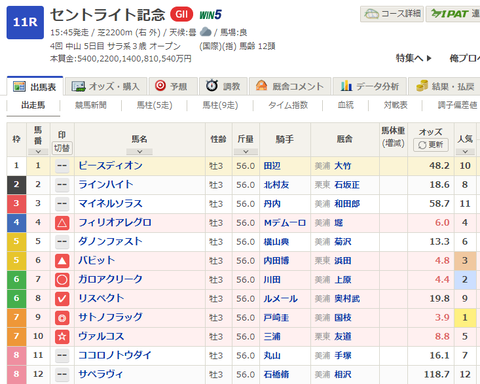Open mark selector for ピースディオン
This screenshot has width=480, height=384.
pyautogui.click(x=62, y=166)
